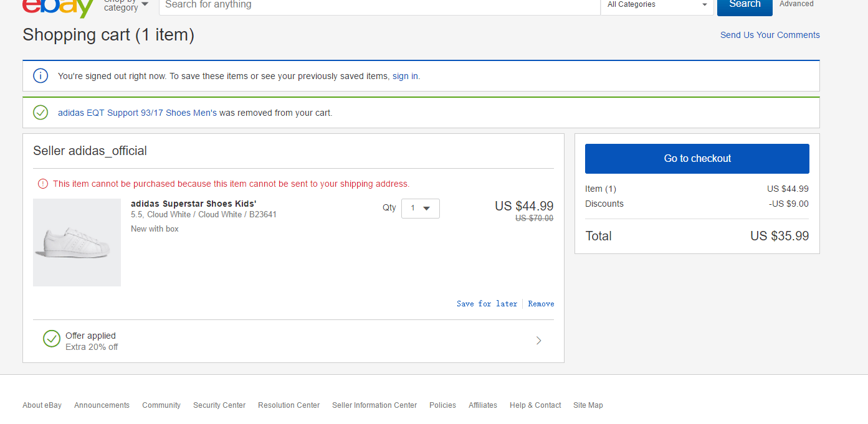Open Seller Information Center footer link
The image size is (868, 424).
click(374, 405)
